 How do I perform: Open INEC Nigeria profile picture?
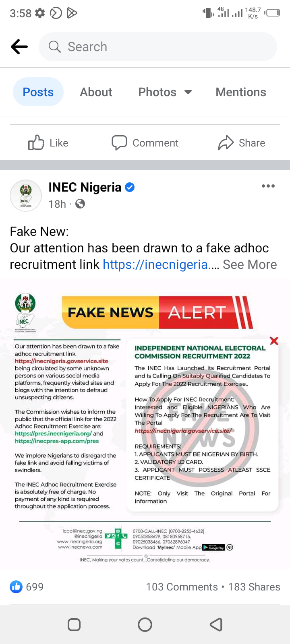[x=26, y=196]
